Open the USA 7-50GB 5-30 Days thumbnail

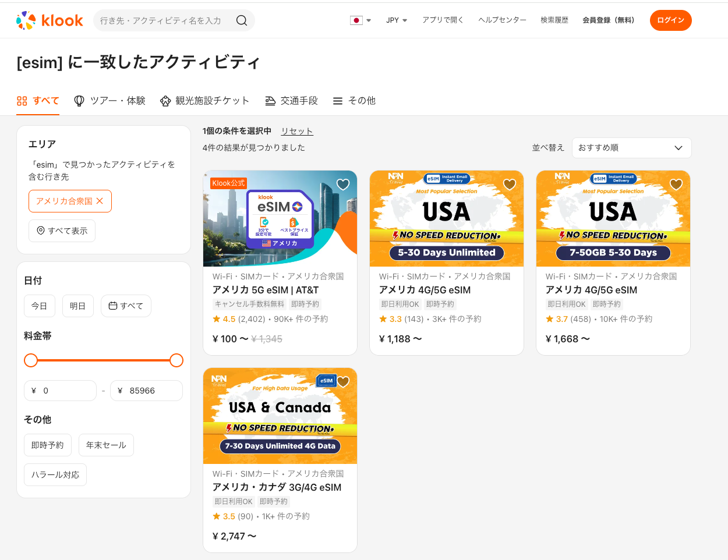[x=613, y=218]
